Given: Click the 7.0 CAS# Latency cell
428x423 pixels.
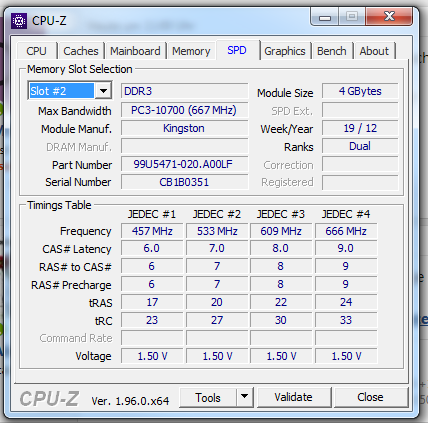Looking at the screenshot, I should (217, 248).
